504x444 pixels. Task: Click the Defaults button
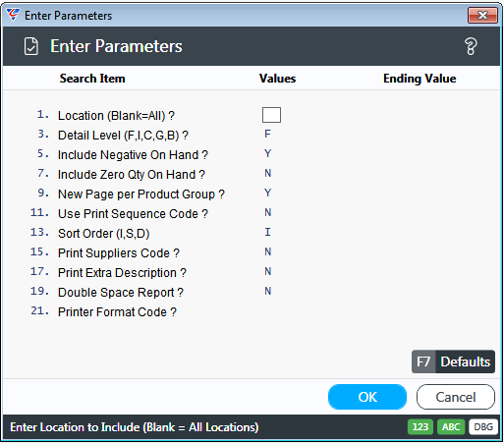[x=453, y=361]
